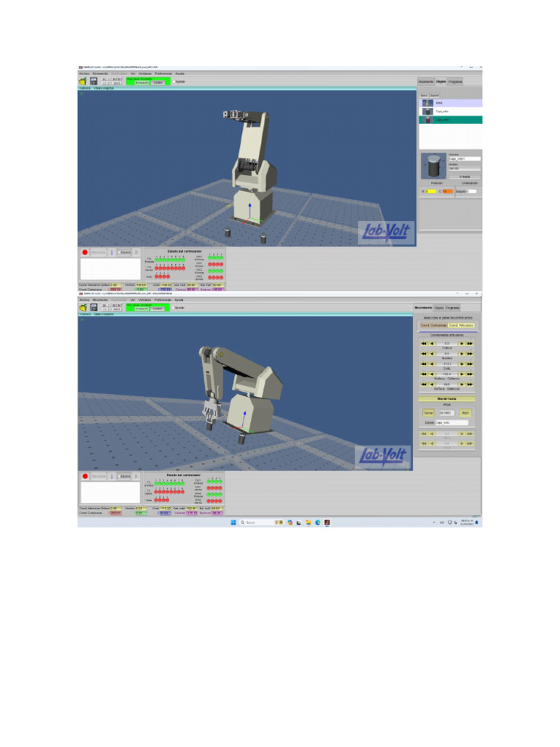Click Suprimir button above object list
Screen dimensions: 560x747
(435, 96)
